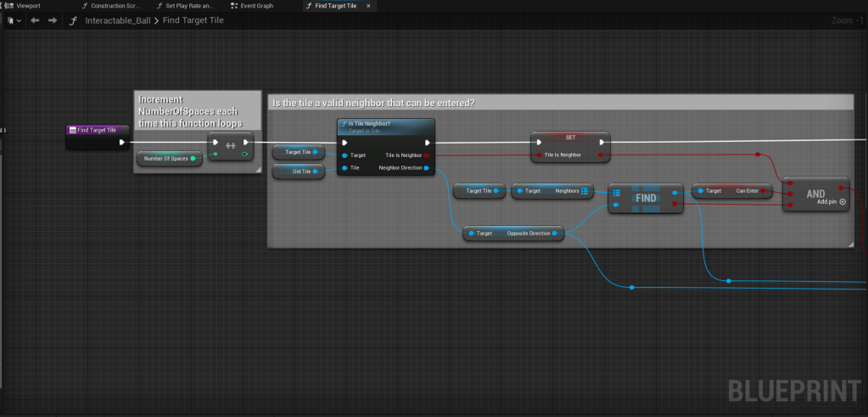The image size is (868, 417).
Task: Select the SET Tile Is Neighbor node
Action: pyautogui.click(x=569, y=136)
